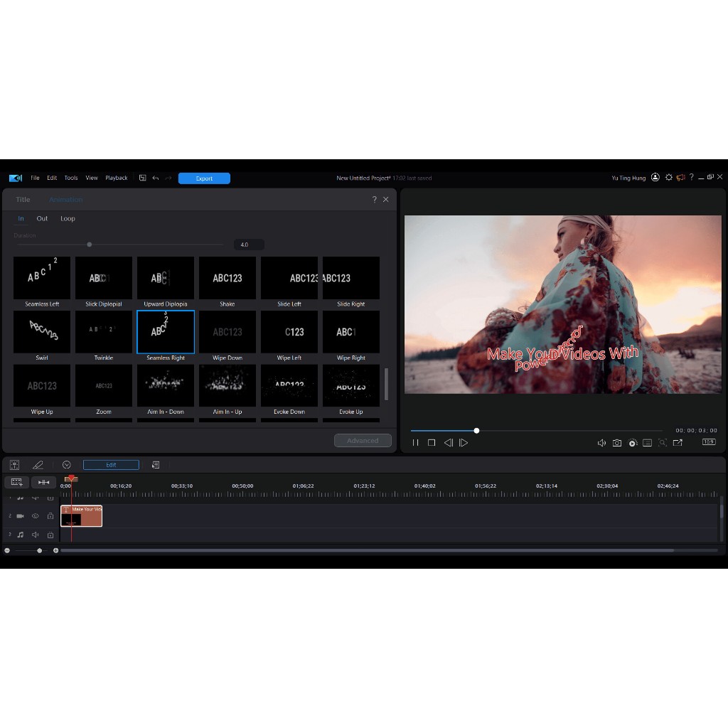Screen dimensions: 728x728
Task: Toggle visibility of video track 2
Action: 36,516
